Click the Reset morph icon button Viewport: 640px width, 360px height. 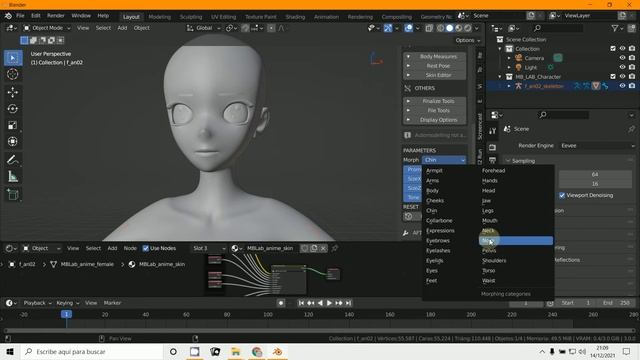pos(408,216)
